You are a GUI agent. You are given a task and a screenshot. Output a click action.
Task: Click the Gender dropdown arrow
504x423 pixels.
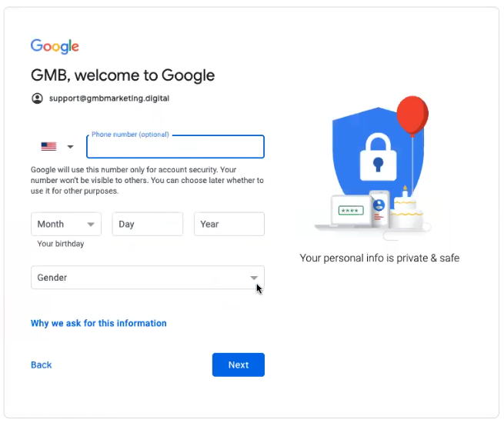coord(253,278)
